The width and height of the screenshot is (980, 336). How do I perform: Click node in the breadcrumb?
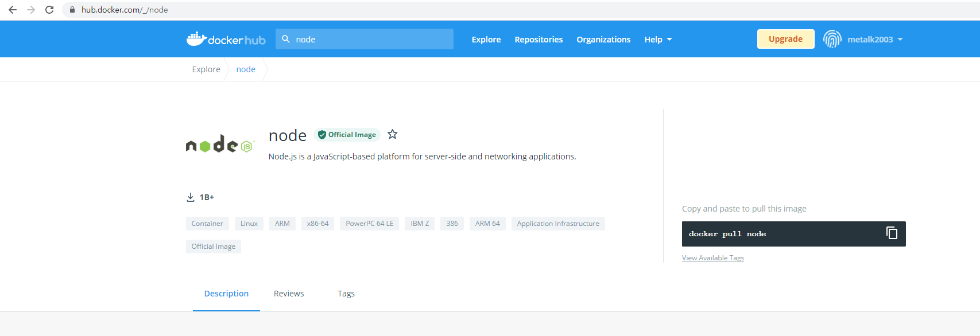click(246, 69)
